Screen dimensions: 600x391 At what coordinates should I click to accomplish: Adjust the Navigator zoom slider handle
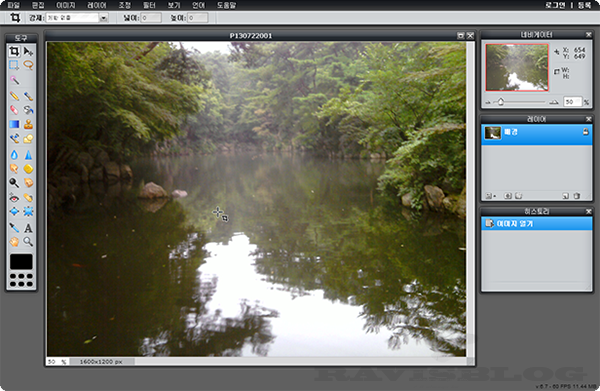[501, 102]
